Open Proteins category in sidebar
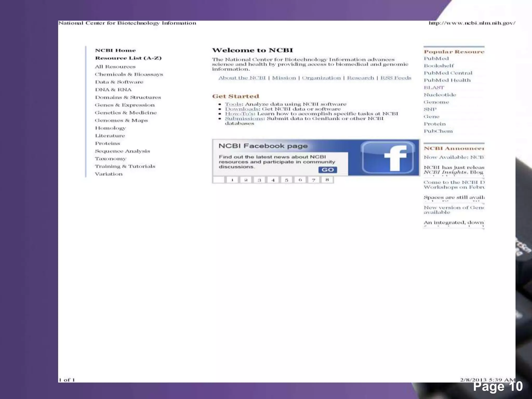 pyautogui.click(x=108, y=143)
